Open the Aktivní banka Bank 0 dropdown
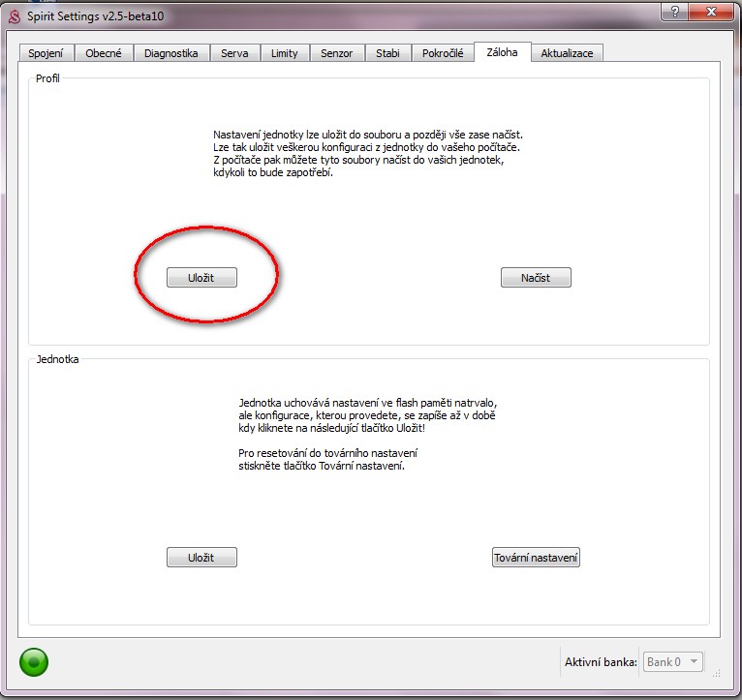Screen dimensions: 742x700 pyautogui.click(x=674, y=662)
